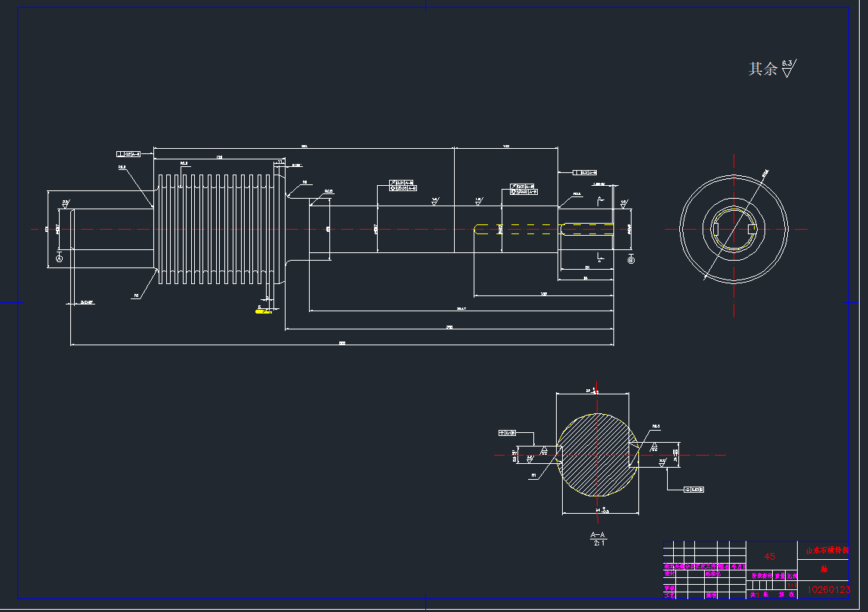Select the upper A section cut arrow near shaft end

coord(599,199)
